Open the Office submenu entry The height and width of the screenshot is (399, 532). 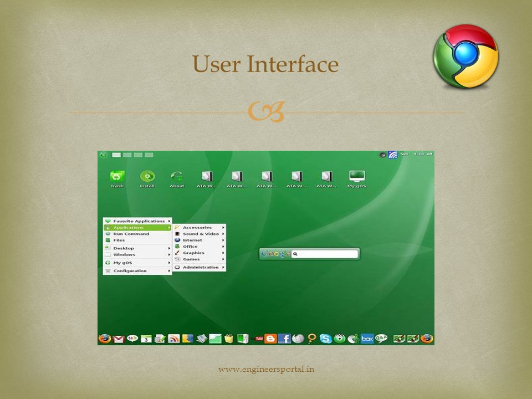pyautogui.click(x=199, y=247)
